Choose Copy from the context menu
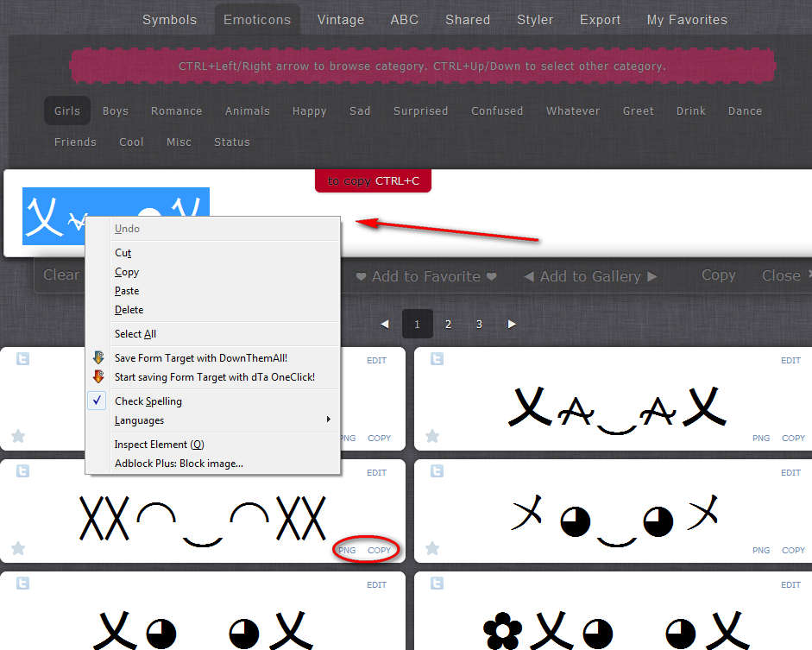Image resolution: width=812 pixels, height=650 pixels. [212, 272]
